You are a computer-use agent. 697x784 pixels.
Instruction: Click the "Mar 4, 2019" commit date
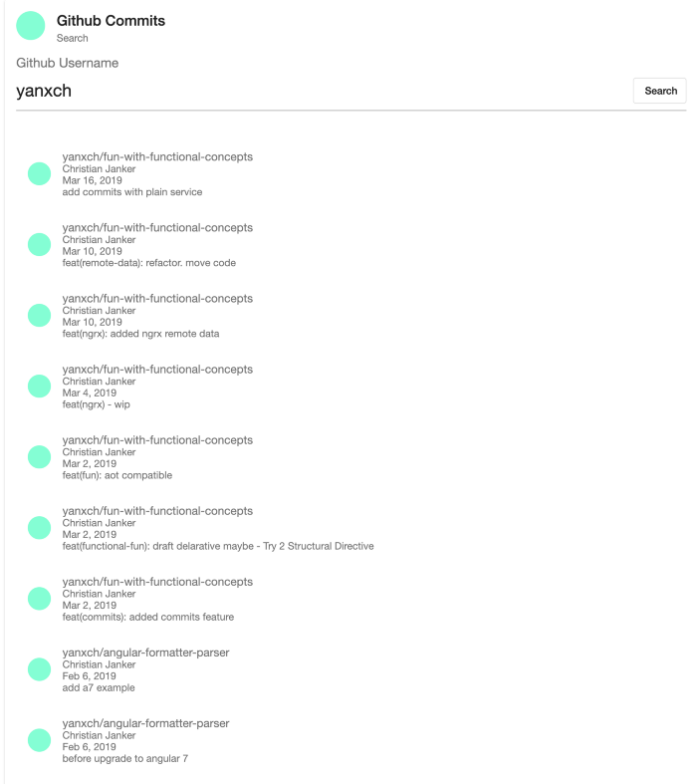tap(90, 392)
